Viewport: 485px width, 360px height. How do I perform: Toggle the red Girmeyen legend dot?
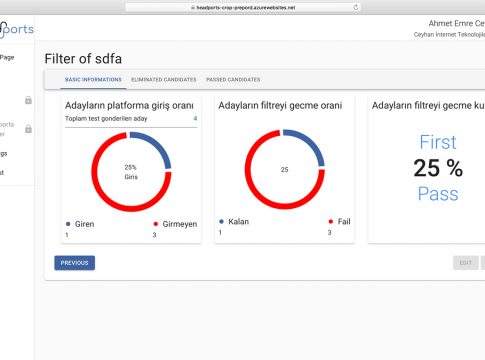tap(156, 224)
